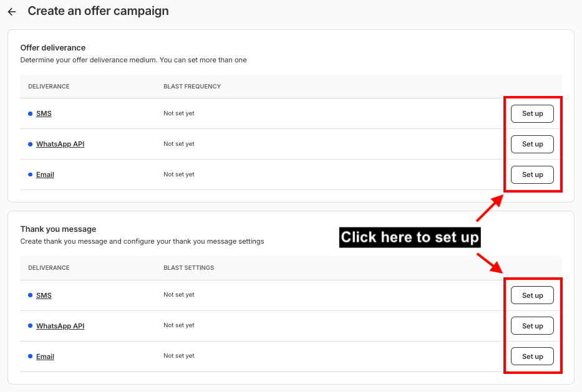Click blue dot beside offer deliverance Email
582x392 pixels.
click(30, 174)
